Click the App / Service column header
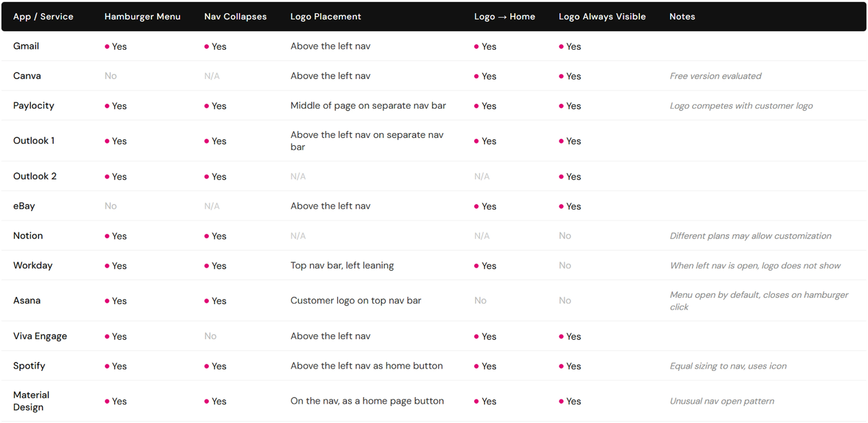Screen dimensions: 868x423 [43, 16]
